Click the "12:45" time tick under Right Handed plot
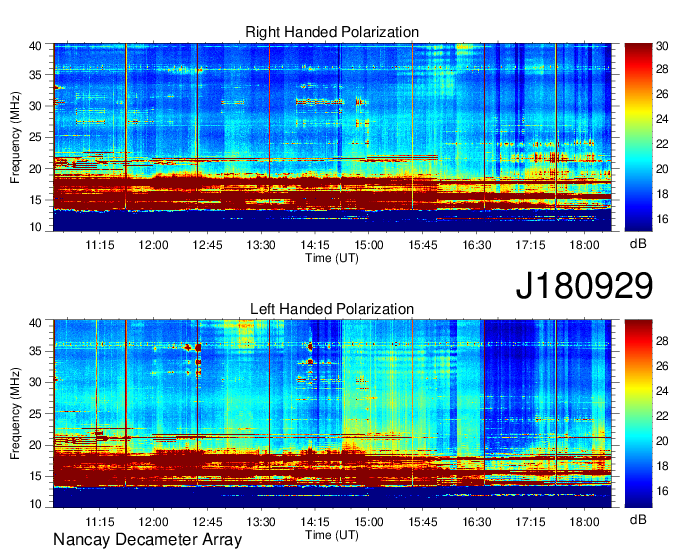The width and height of the screenshot is (680, 552). (x=207, y=245)
